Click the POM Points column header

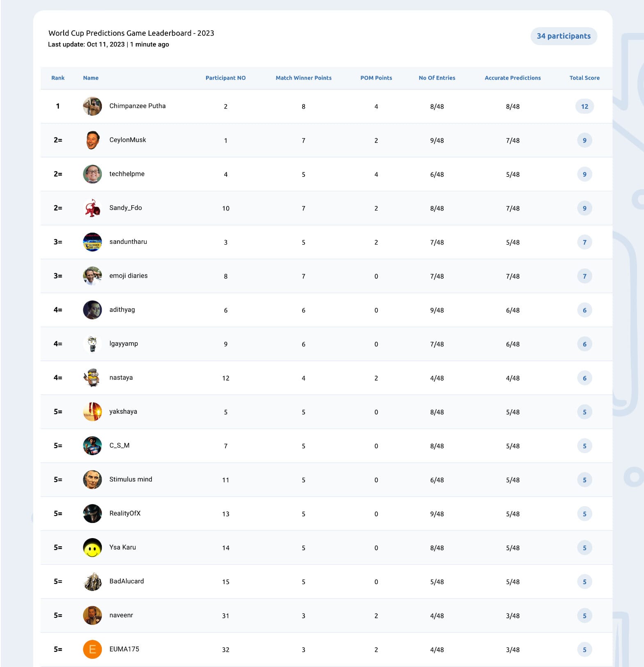376,78
